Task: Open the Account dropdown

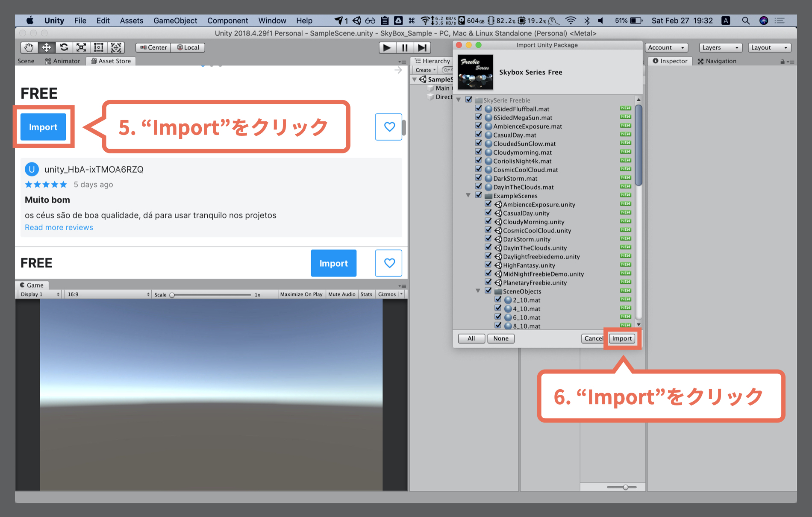Action: pyautogui.click(x=667, y=47)
